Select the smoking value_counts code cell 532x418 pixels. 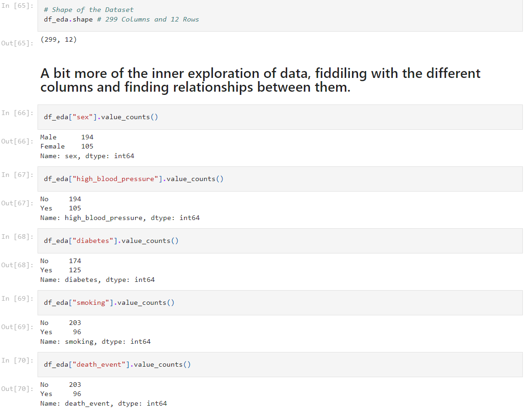coord(279,302)
